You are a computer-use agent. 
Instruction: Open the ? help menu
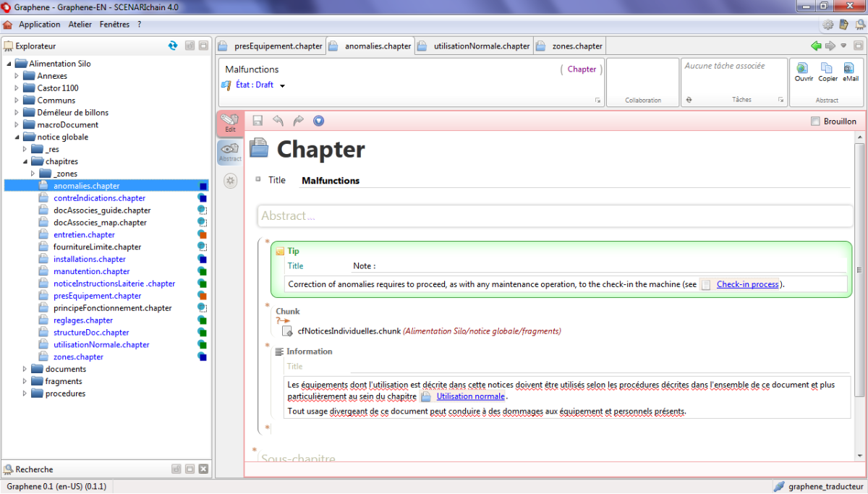tap(139, 25)
